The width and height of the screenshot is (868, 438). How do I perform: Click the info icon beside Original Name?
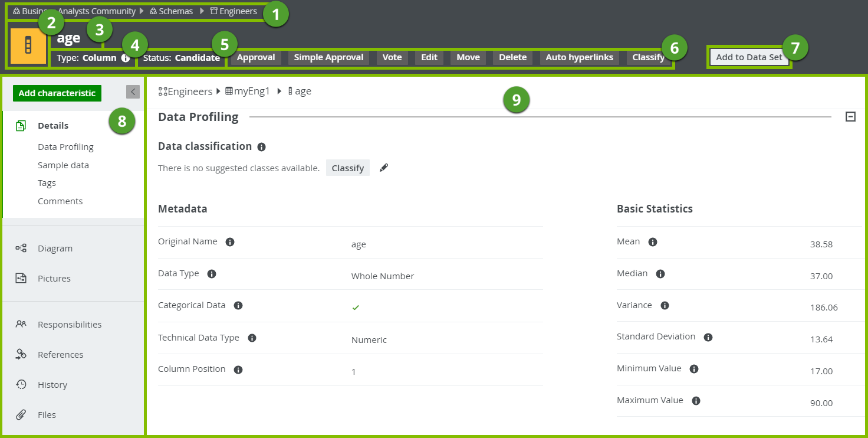(x=230, y=242)
